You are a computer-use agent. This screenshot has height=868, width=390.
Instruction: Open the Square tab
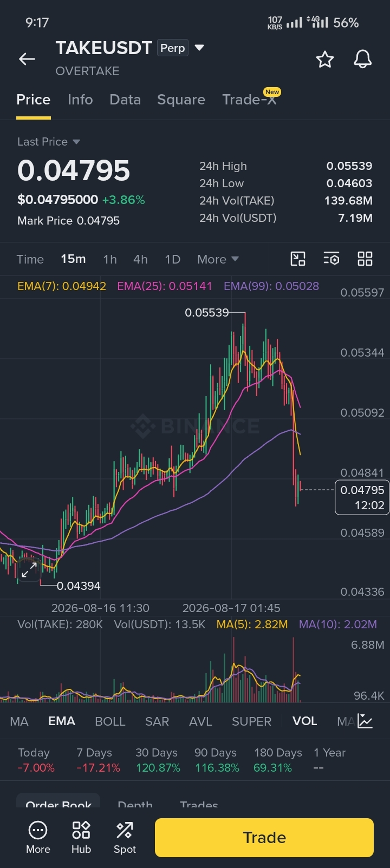[x=181, y=100]
